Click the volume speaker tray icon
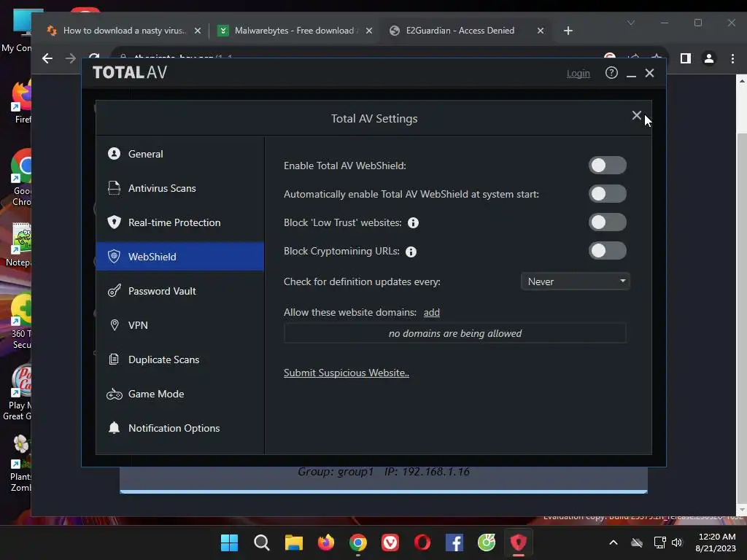 tap(677, 542)
